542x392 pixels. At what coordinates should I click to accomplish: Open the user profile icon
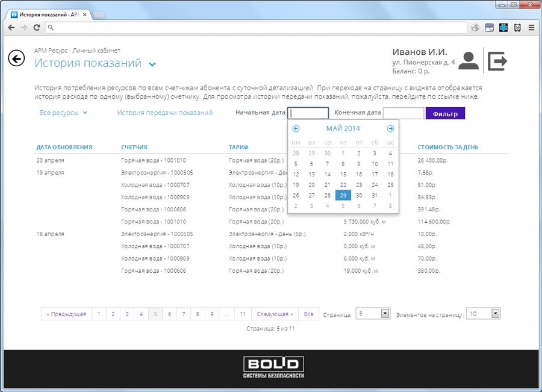(469, 61)
